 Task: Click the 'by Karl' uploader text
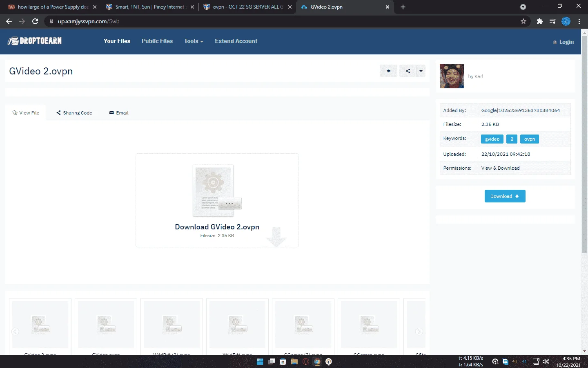(x=476, y=76)
